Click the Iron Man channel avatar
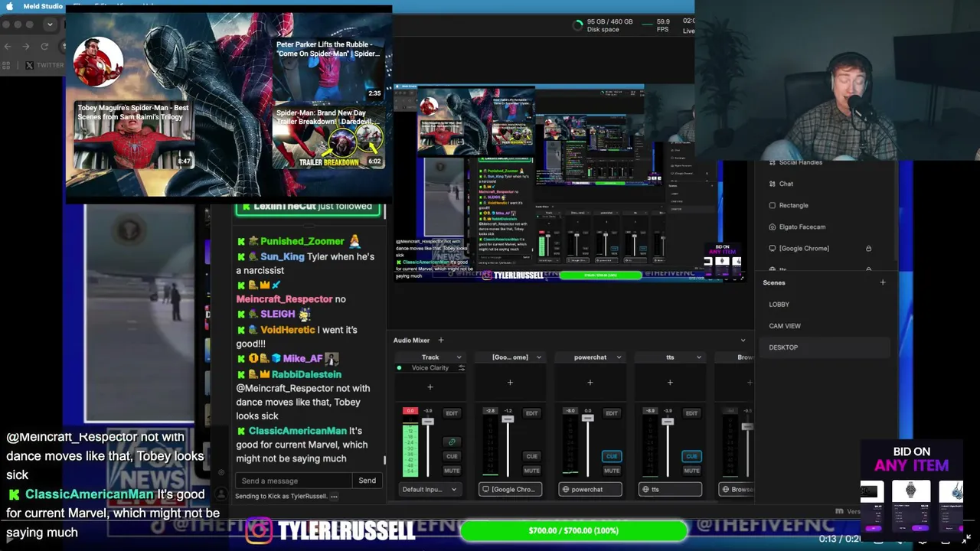 coord(98,61)
